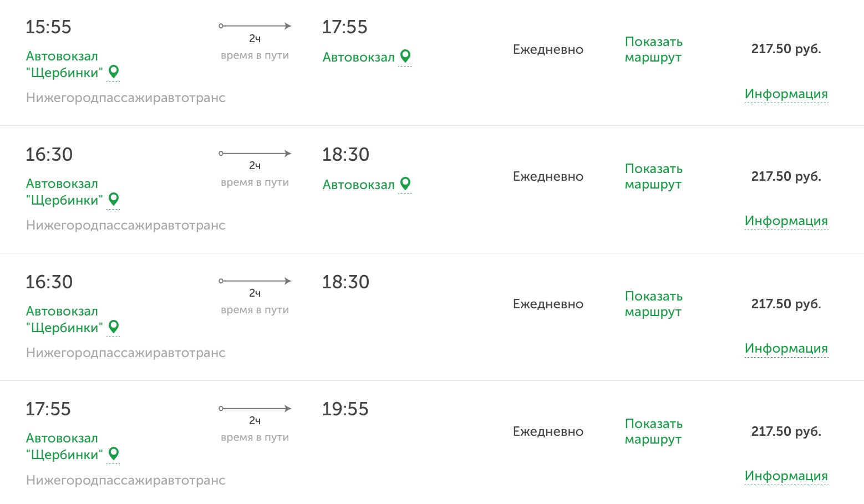
Task: Click map pin next to 18:30 arrival Автовокзал
Action: pos(405,184)
